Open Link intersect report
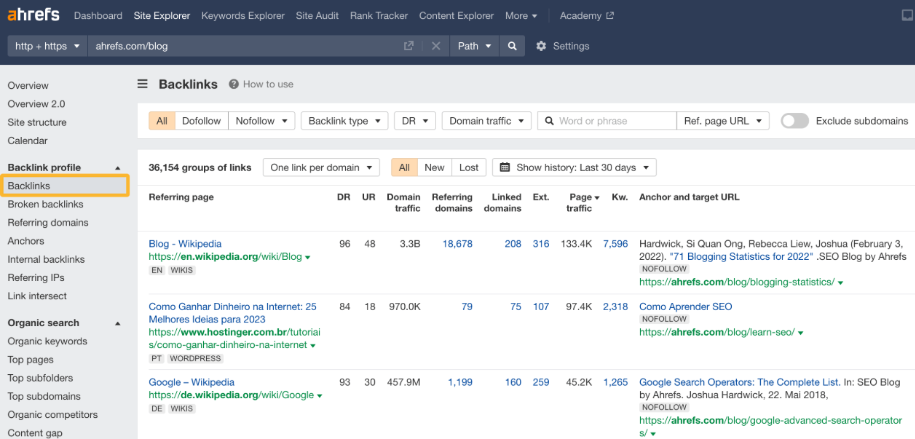 [37, 296]
